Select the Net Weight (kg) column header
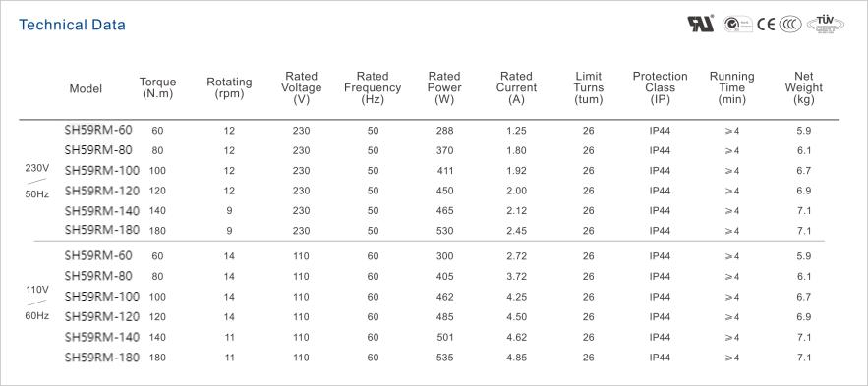 [x=804, y=88]
